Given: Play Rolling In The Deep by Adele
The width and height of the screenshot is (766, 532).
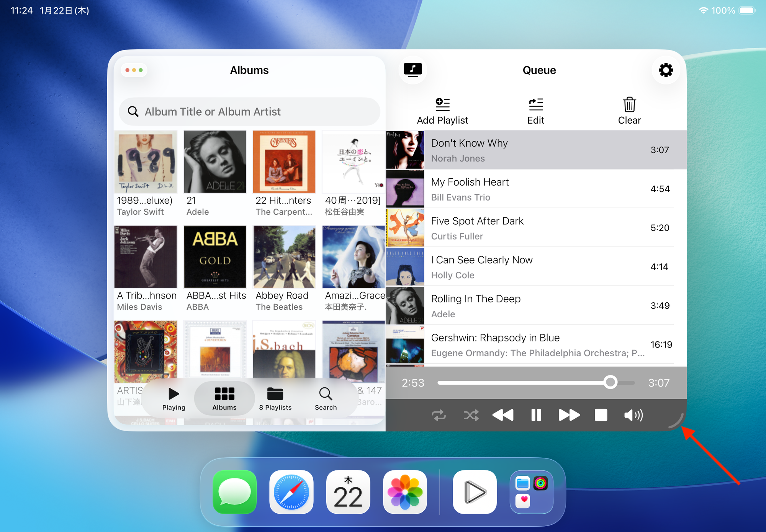Looking at the screenshot, I should point(536,306).
